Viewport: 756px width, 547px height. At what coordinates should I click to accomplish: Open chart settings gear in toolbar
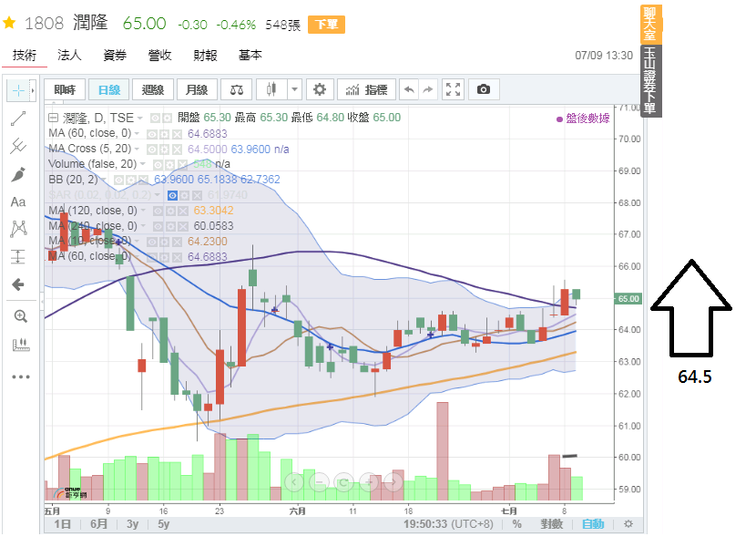click(x=319, y=89)
